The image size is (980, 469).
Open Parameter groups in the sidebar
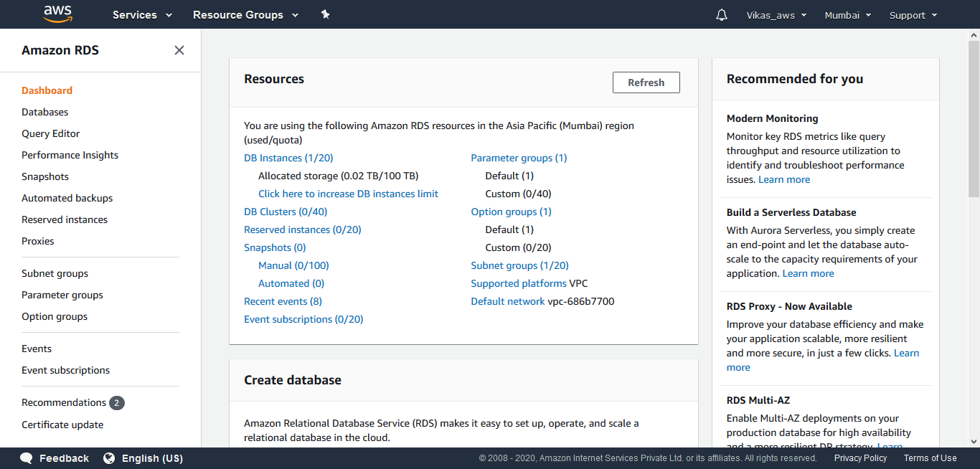click(62, 295)
